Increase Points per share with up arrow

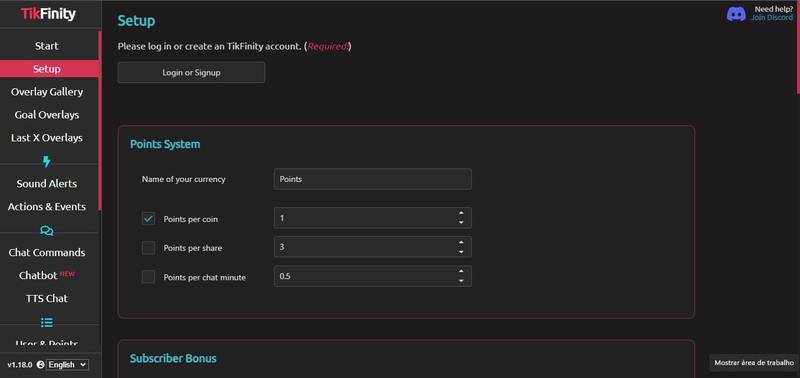(461, 242)
